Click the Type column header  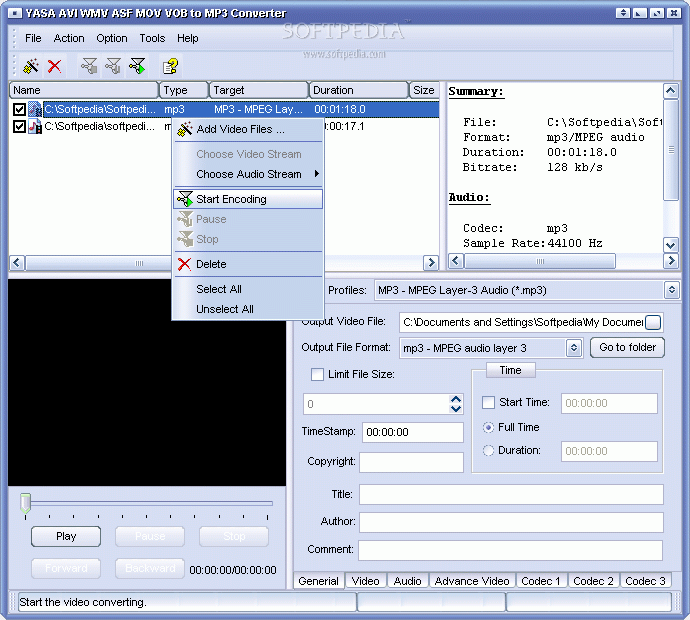click(x=184, y=90)
